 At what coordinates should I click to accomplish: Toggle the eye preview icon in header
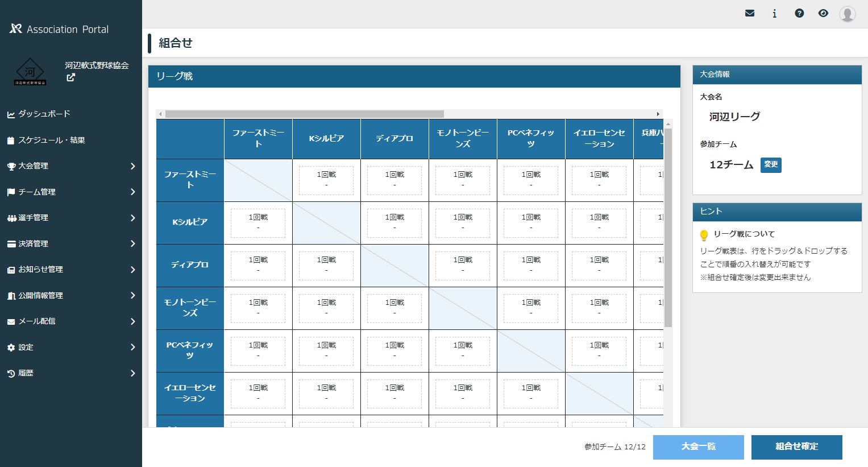[823, 13]
